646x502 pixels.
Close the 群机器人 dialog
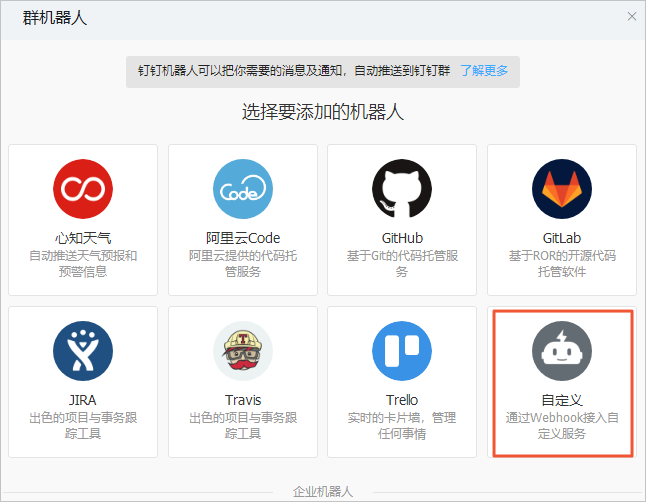pyautogui.click(x=632, y=16)
